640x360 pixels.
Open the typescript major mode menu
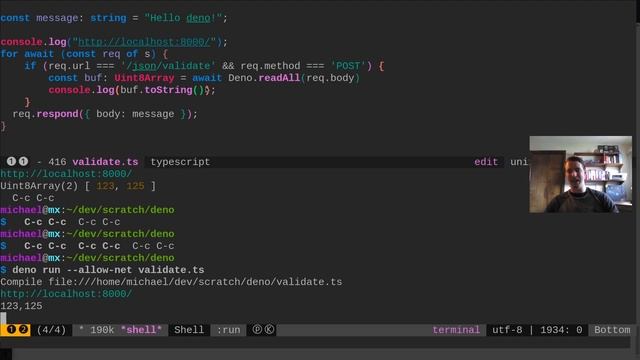tap(180, 162)
